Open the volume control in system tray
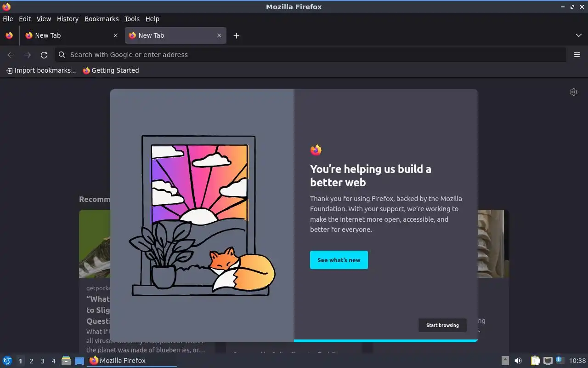 point(518,361)
